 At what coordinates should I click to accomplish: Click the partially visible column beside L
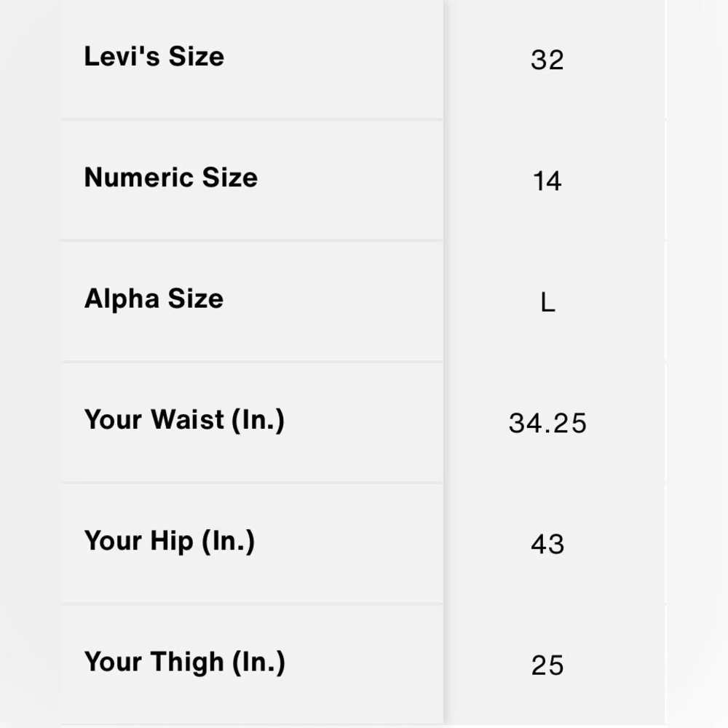(x=697, y=302)
